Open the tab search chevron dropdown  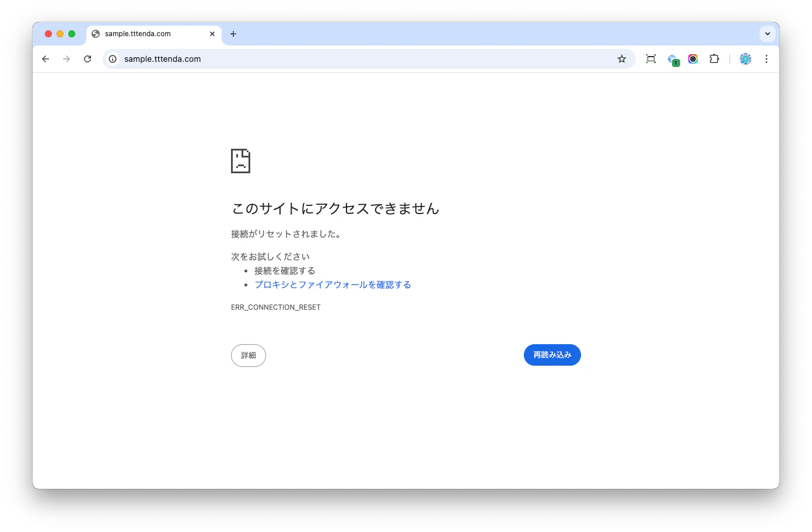click(x=768, y=34)
